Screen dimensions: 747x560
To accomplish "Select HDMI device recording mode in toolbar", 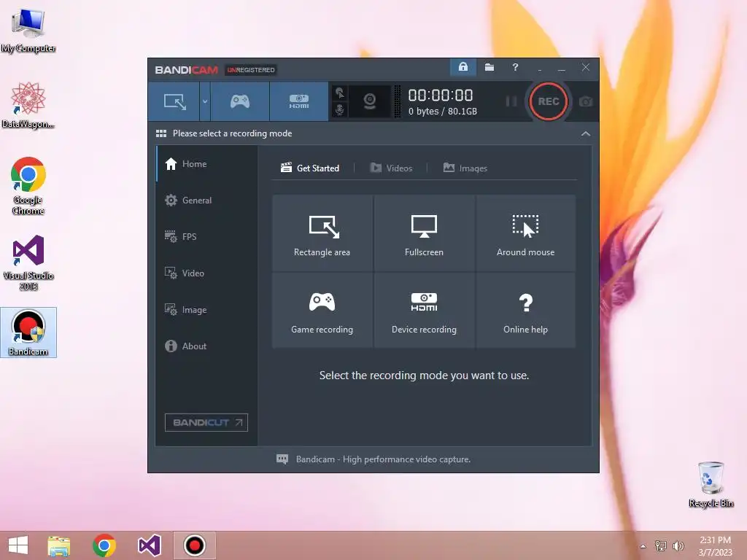I will (298, 101).
